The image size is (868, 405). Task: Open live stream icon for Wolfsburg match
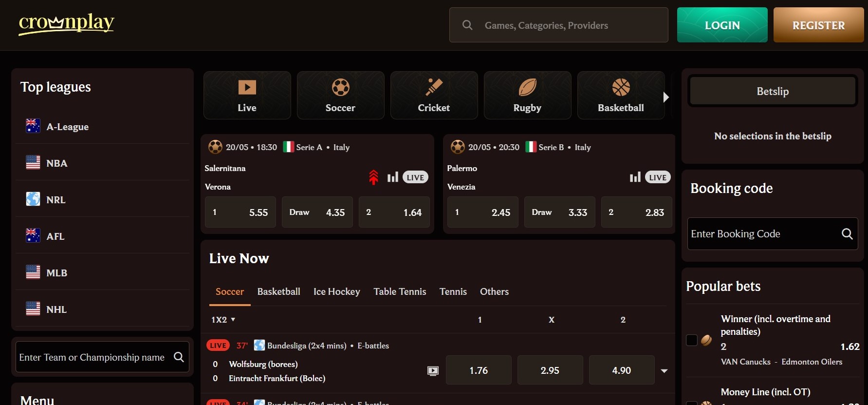click(x=433, y=371)
